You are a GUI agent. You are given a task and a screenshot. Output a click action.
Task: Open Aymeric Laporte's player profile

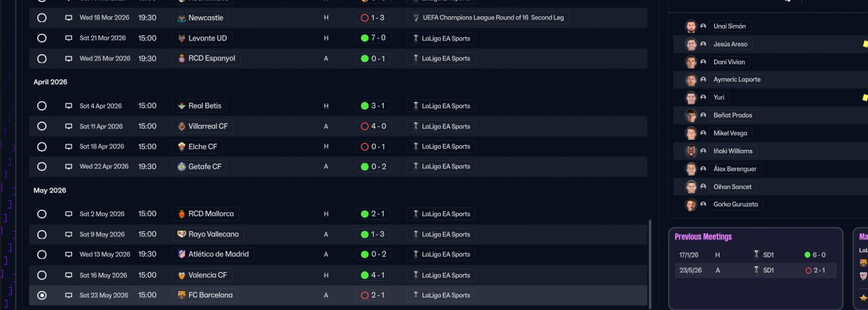(x=736, y=80)
